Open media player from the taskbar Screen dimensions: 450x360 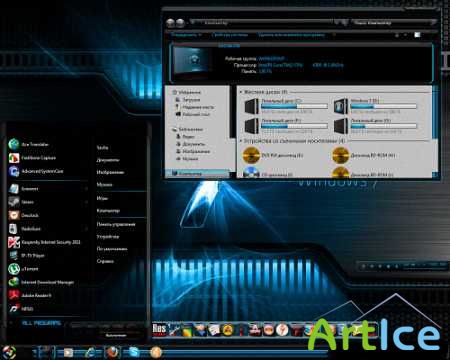point(68,352)
